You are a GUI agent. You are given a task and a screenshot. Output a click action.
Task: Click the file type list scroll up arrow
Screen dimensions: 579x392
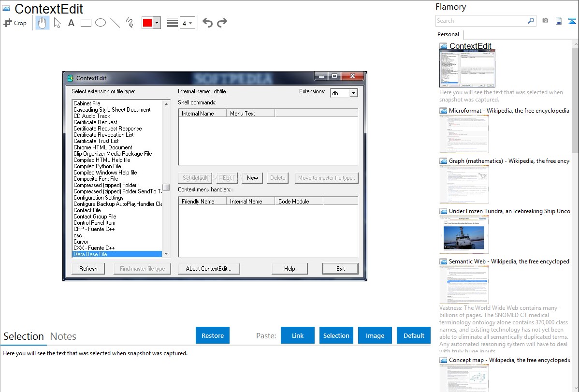pyautogui.click(x=166, y=104)
